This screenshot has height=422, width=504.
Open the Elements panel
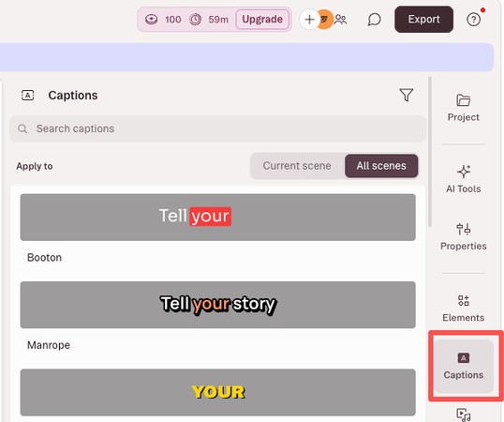463,309
